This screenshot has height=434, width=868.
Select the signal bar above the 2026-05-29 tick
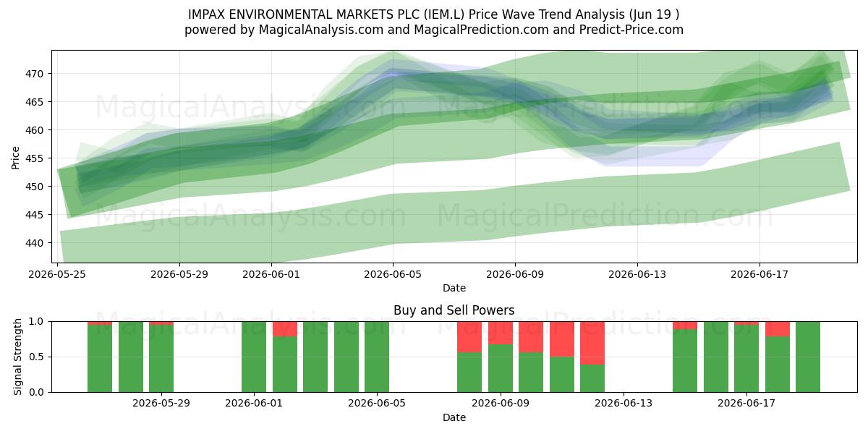(x=161, y=357)
